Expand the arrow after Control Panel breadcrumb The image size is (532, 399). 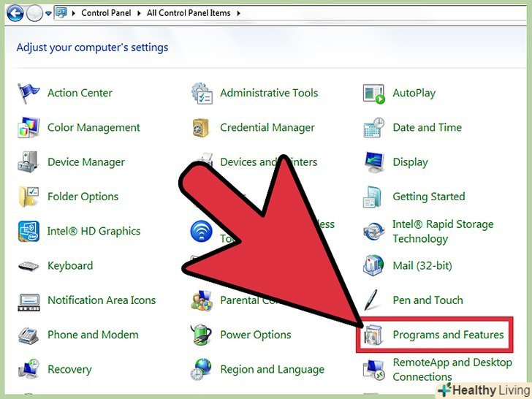pyautogui.click(x=139, y=14)
